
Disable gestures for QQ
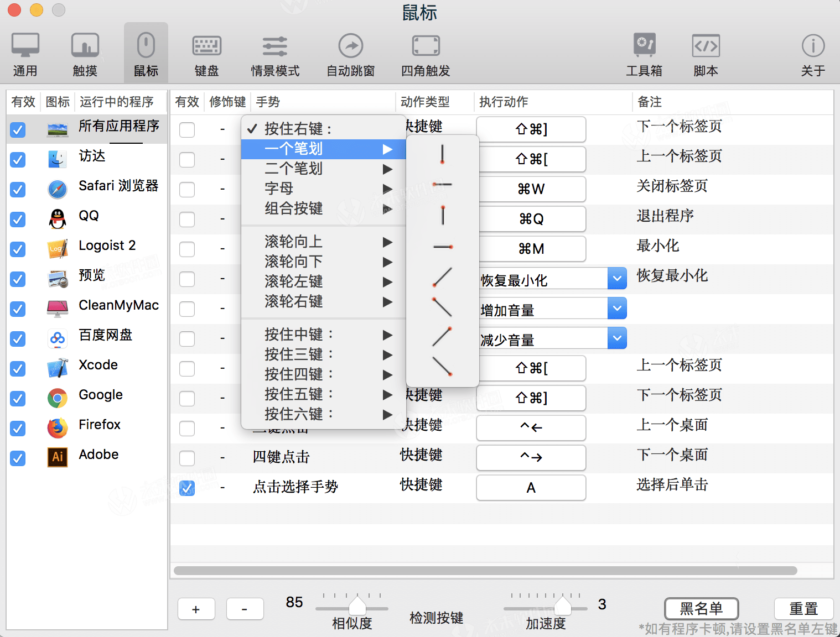tap(17, 220)
